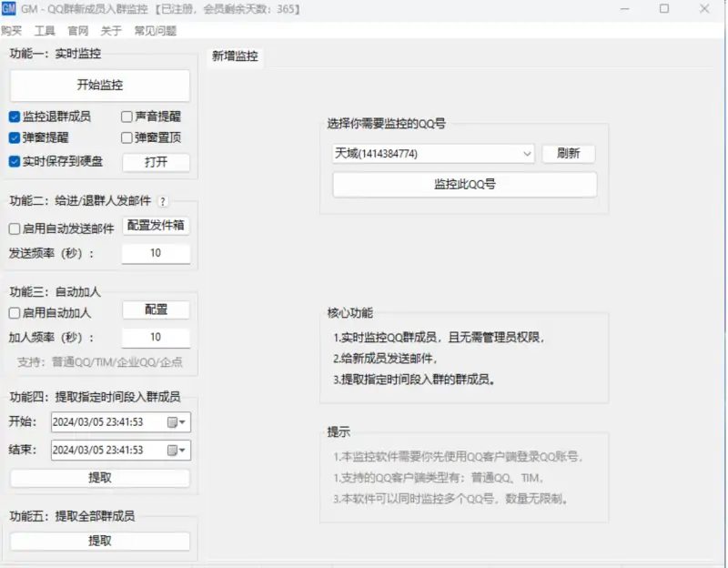The image size is (728, 568).
Task: Click the 加人频率 seconds input field
Action: point(156,338)
